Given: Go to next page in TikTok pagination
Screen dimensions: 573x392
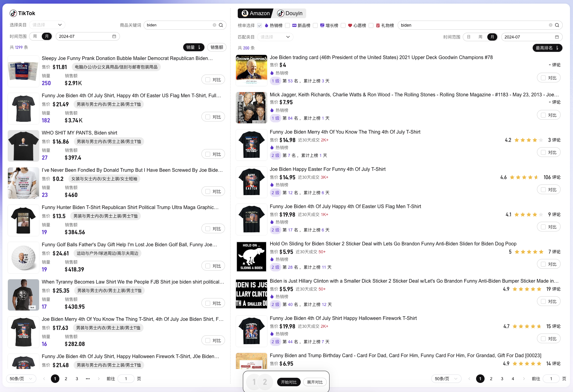Looking at the screenshot, I should [x=99, y=379].
